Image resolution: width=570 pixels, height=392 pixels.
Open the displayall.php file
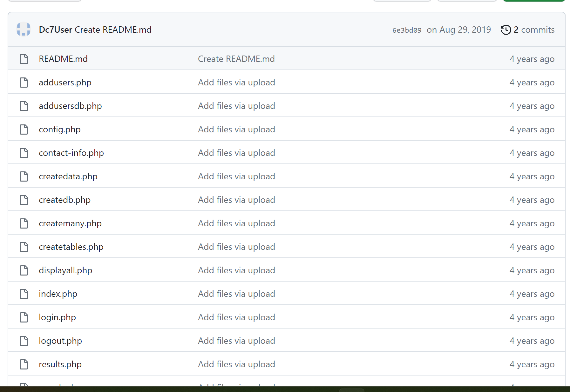65,270
